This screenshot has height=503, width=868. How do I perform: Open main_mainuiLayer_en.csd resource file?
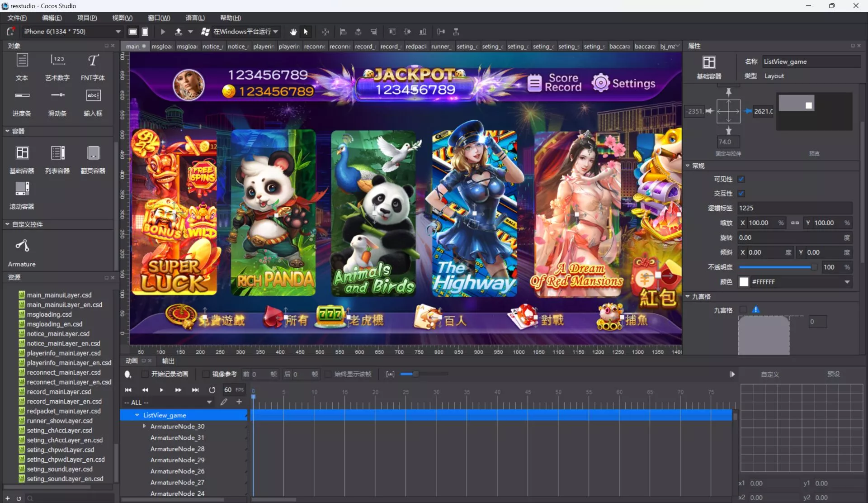(x=64, y=305)
